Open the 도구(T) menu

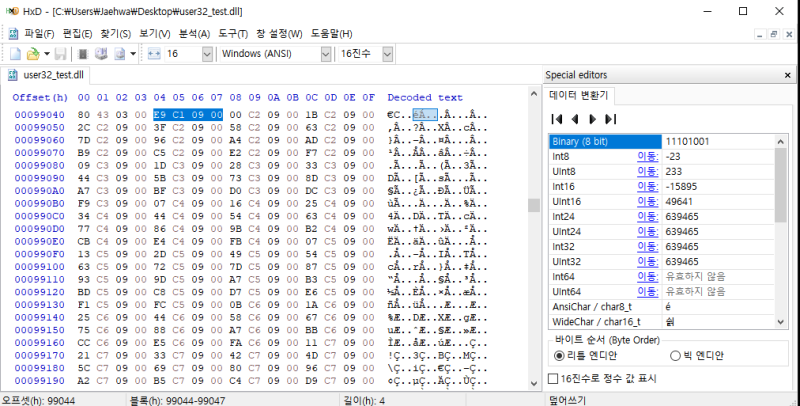[233, 34]
